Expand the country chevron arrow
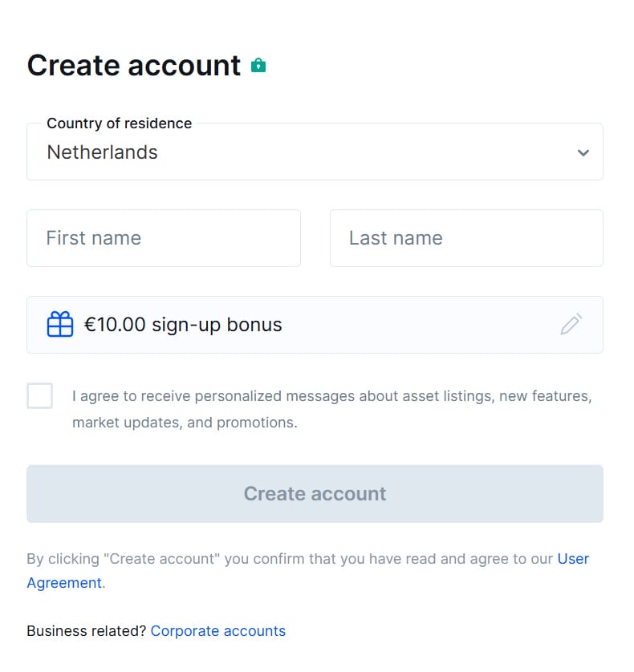Viewport: 634px width, 672px height. 583,152
